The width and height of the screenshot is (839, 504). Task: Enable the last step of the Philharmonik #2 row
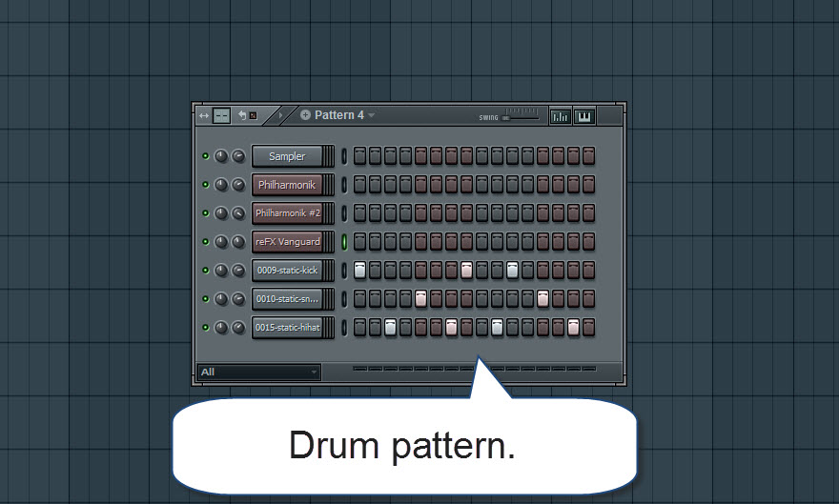pyautogui.click(x=588, y=213)
